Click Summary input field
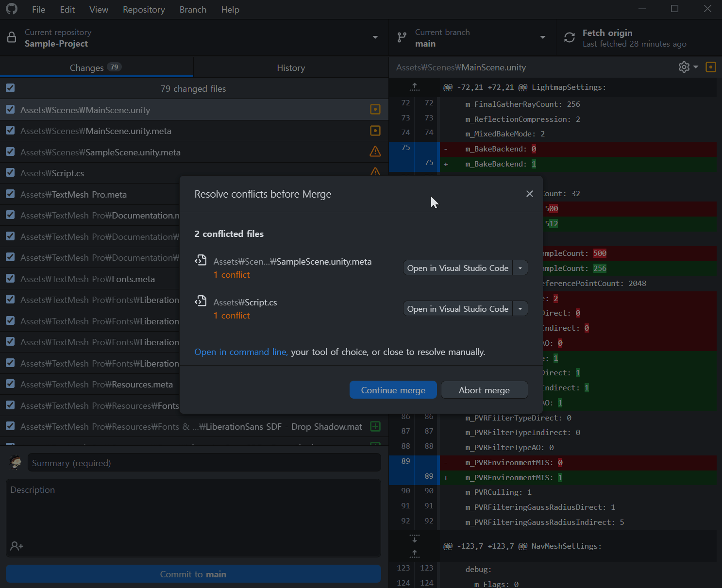 [x=204, y=463]
